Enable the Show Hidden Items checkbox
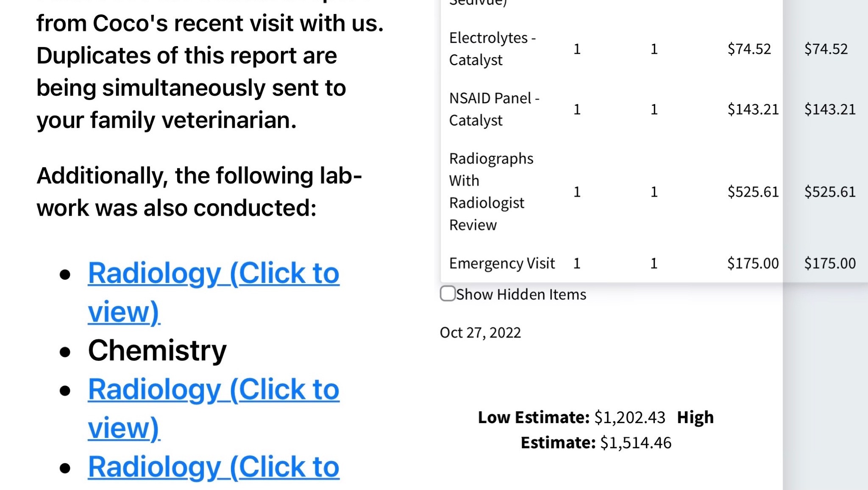868x490 pixels. (448, 293)
